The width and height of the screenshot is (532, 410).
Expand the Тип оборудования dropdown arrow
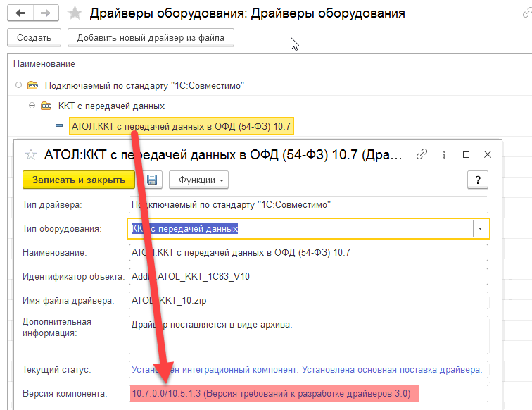[481, 229]
